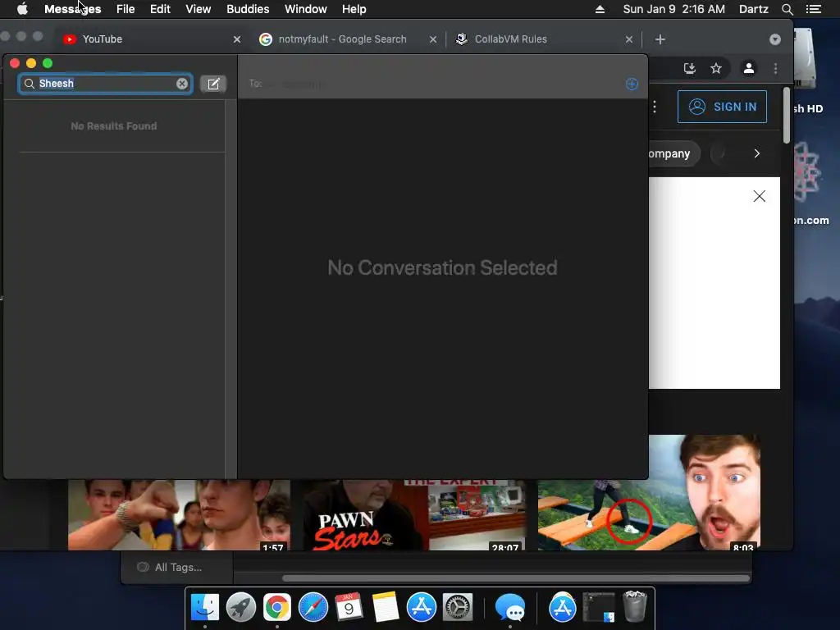This screenshot has height=630, width=840.
Task: Open Notification Center list icon
Action: [x=814, y=9]
